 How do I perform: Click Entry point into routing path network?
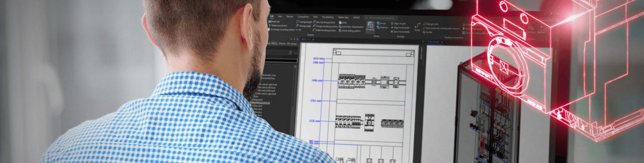tap(441, 28)
